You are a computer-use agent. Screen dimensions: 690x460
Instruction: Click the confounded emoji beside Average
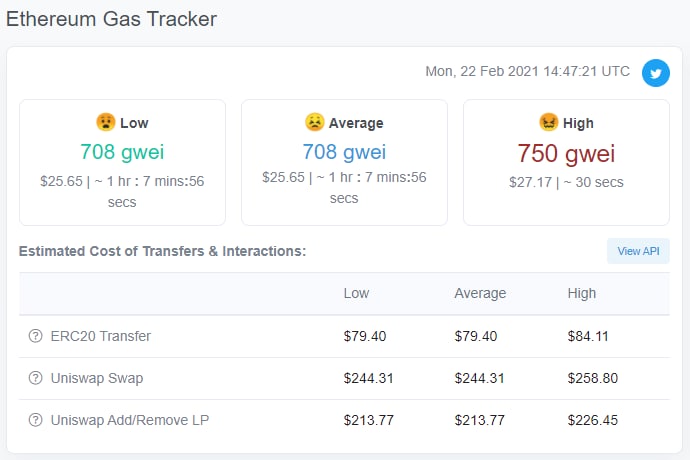(x=314, y=122)
